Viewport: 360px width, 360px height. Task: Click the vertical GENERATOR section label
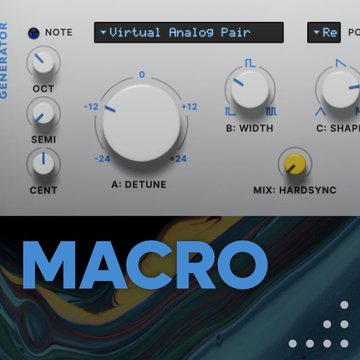click(4, 60)
